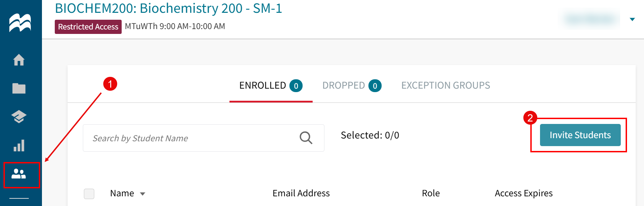The height and width of the screenshot is (206, 644).
Task: Expand the user account dropdown arrow
Action: 632,19
